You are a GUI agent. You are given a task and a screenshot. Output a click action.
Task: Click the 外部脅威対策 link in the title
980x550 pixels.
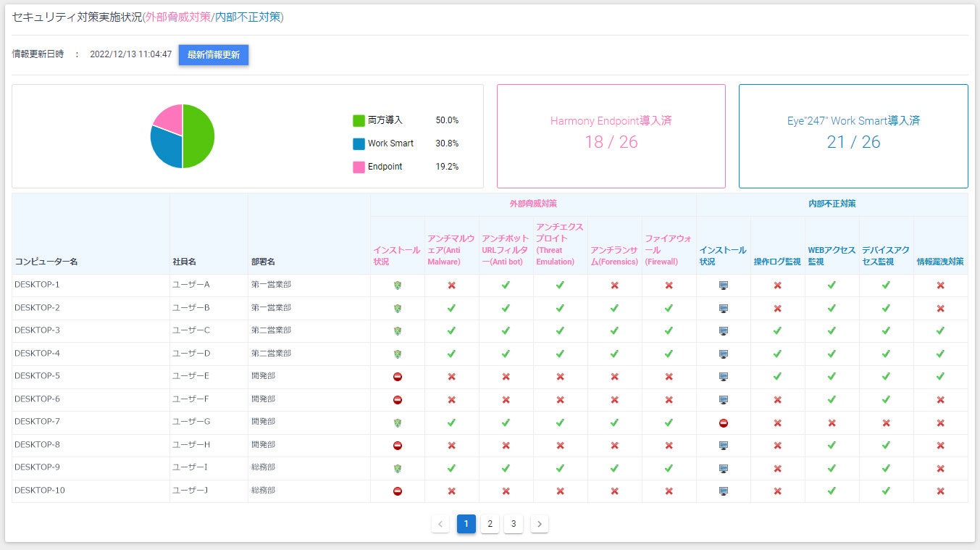coord(177,17)
